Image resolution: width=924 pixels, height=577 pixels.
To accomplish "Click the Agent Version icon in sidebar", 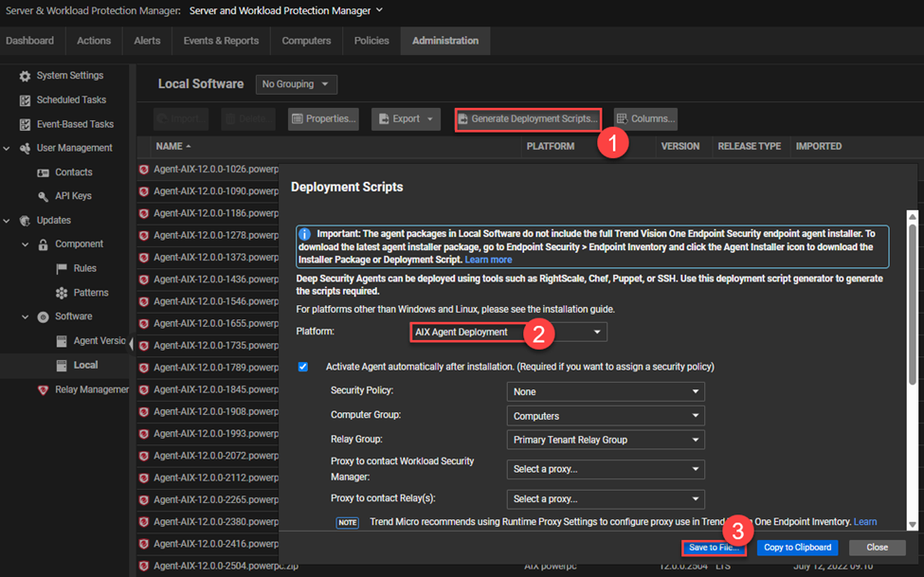I will [x=62, y=341].
